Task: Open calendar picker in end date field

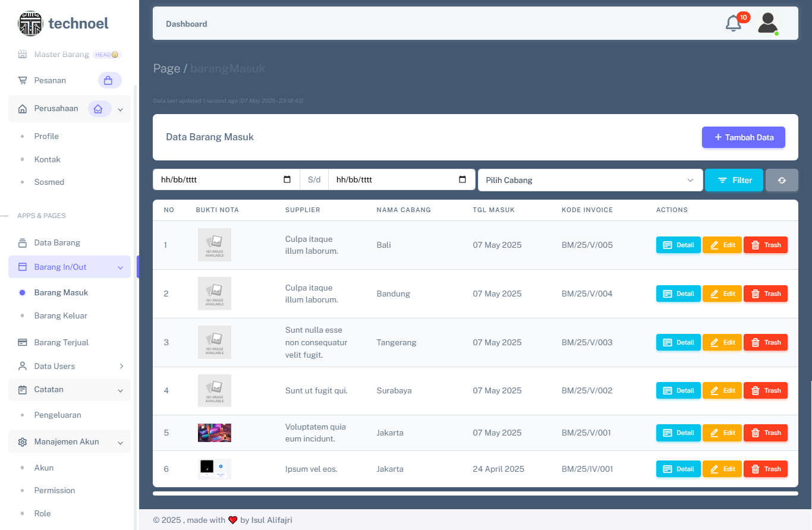Action: click(x=462, y=179)
